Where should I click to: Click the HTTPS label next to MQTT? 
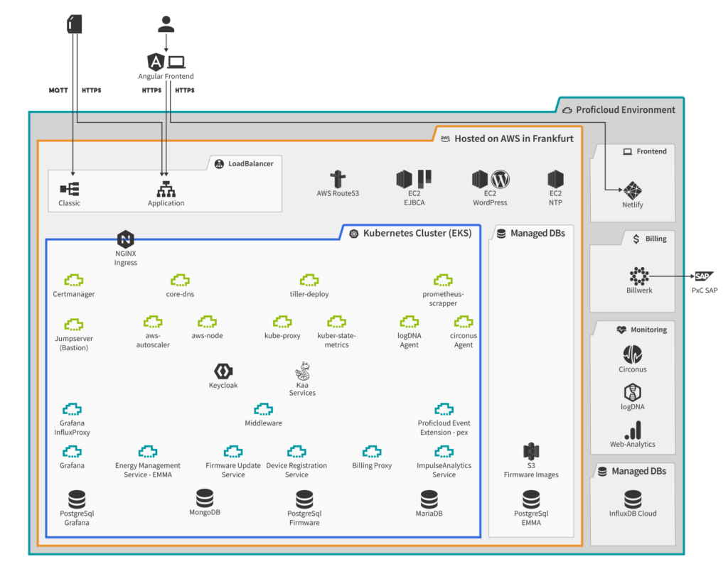point(92,90)
